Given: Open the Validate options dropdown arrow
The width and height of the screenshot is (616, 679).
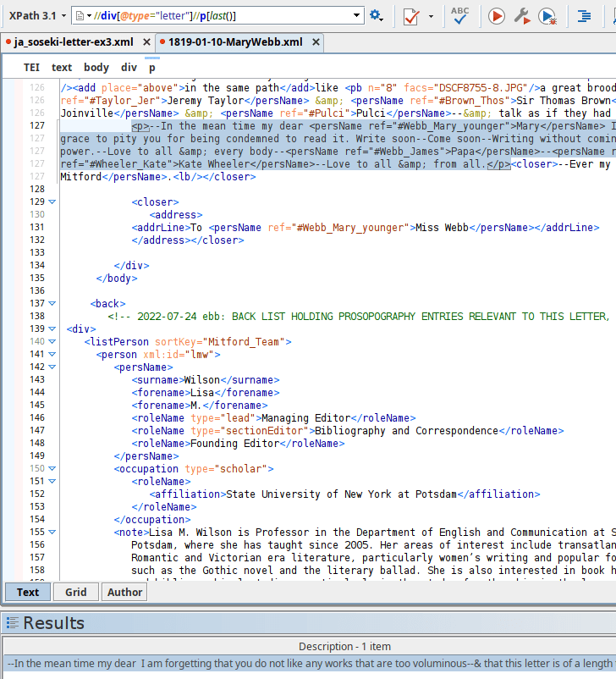Looking at the screenshot, I should (x=431, y=16).
